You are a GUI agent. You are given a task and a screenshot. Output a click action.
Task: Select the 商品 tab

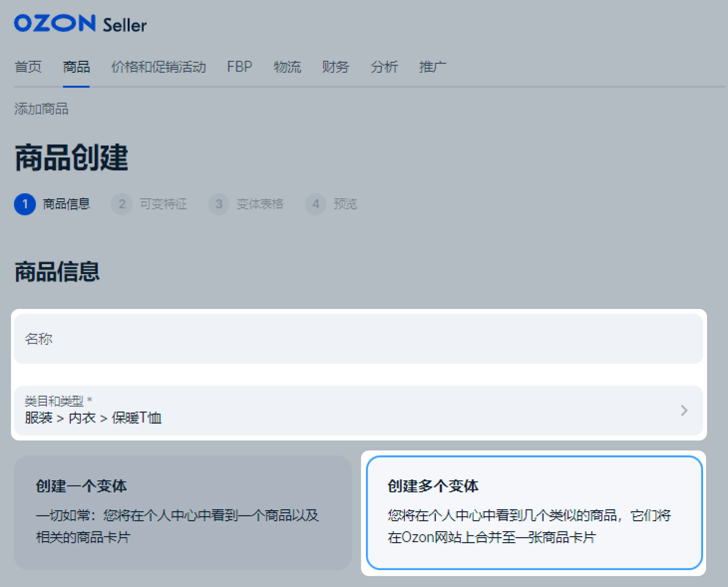coord(76,67)
